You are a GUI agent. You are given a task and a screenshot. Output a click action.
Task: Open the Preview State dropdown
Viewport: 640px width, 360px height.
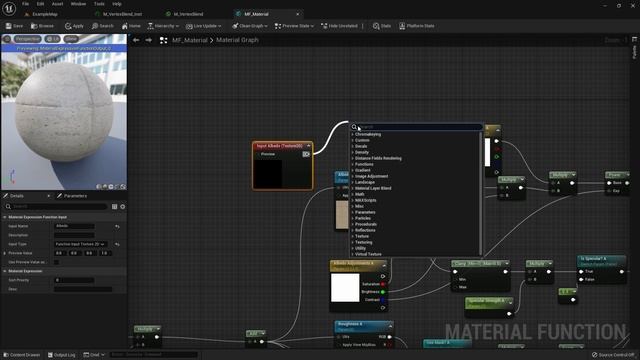[294, 26]
